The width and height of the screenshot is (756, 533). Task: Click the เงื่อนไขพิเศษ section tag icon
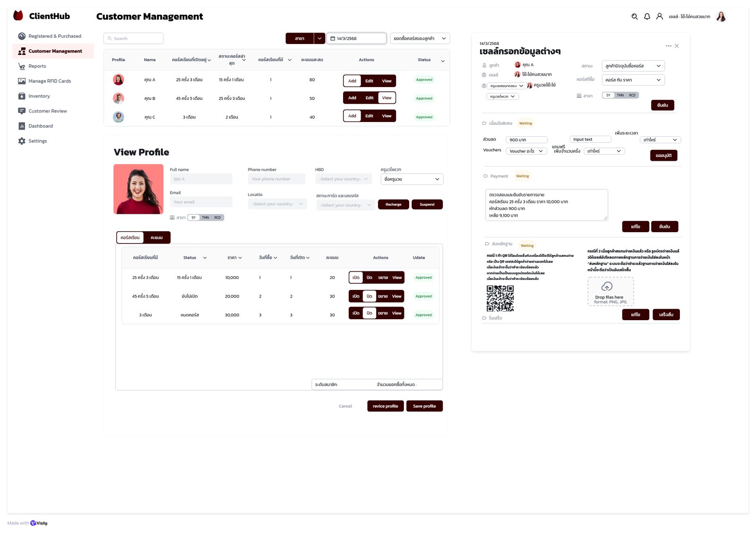(x=484, y=123)
